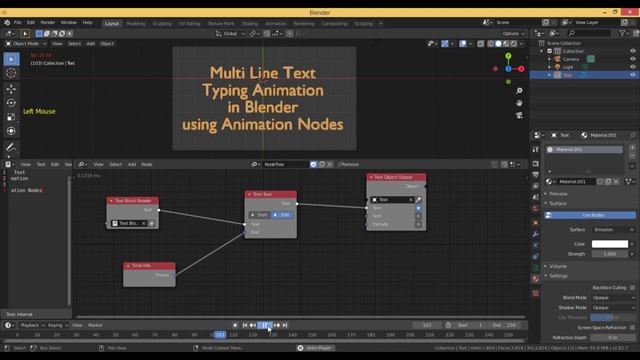The image size is (640, 360).
Task: Open the Shadow Mode dropdown
Action: 613,308
